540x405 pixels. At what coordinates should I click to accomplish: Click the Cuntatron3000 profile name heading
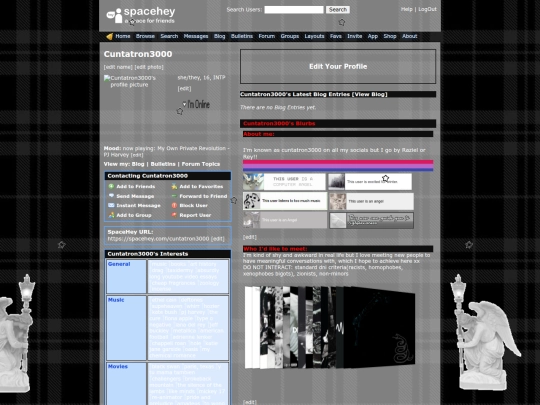pos(138,54)
